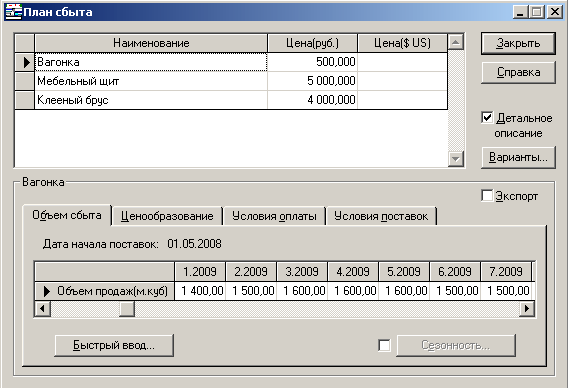This screenshot has height=388, width=568.
Task: Enable the Экспорт checkbox
Action: (x=487, y=196)
